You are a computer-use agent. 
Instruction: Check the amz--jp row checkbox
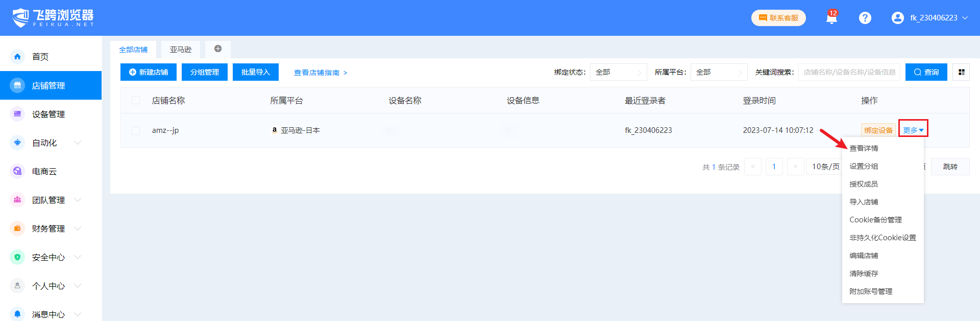136,130
